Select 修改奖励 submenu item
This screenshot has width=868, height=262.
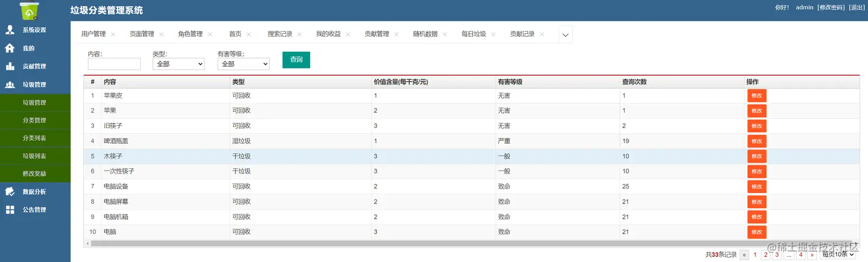point(34,174)
